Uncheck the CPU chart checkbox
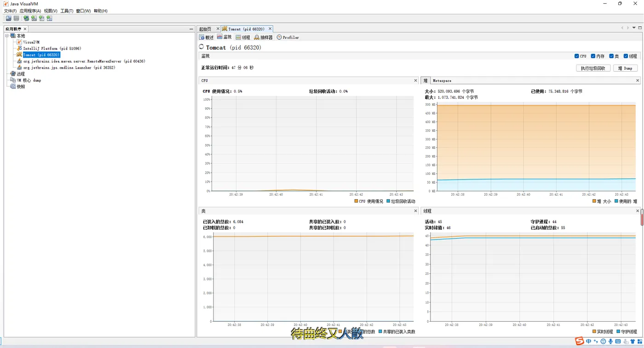 click(577, 56)
